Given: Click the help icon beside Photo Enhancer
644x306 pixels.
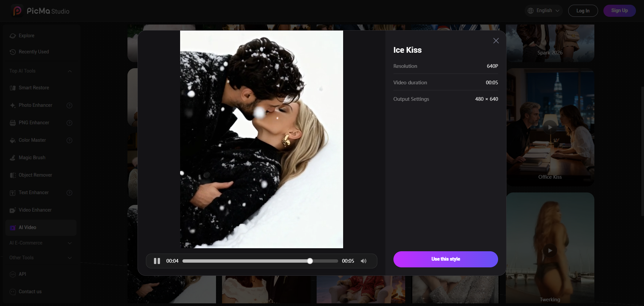Looking at the screenshot, I should [69, 105].
